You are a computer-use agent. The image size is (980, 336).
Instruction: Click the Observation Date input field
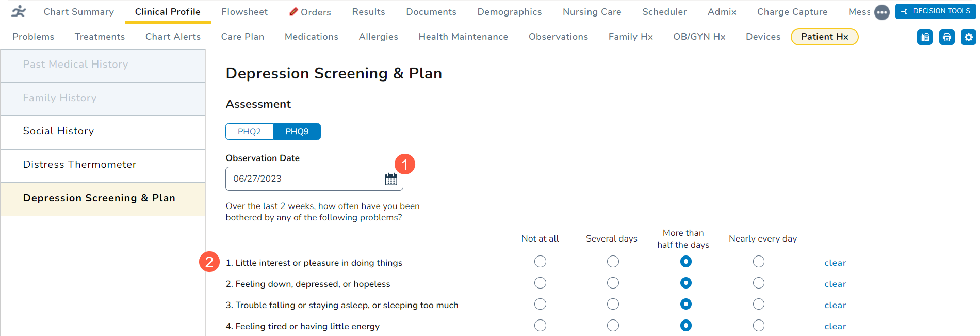[x=304, y=179]
